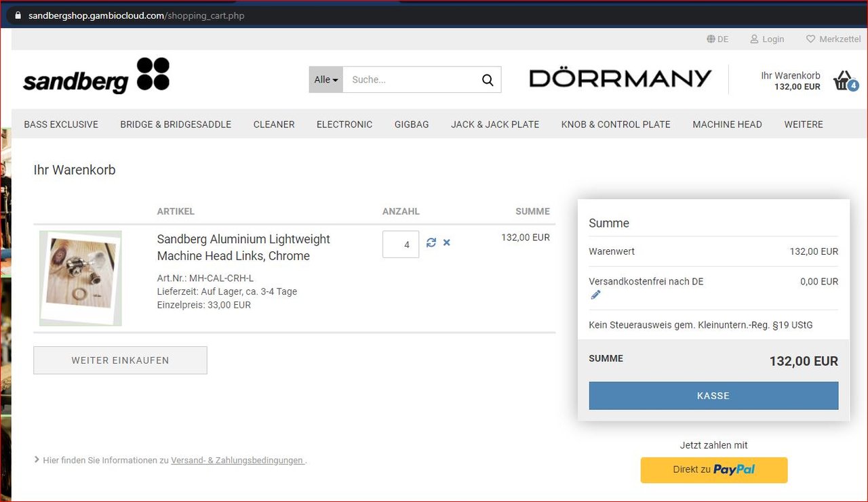Remove item with the X icon

click(x=447, y=243)
